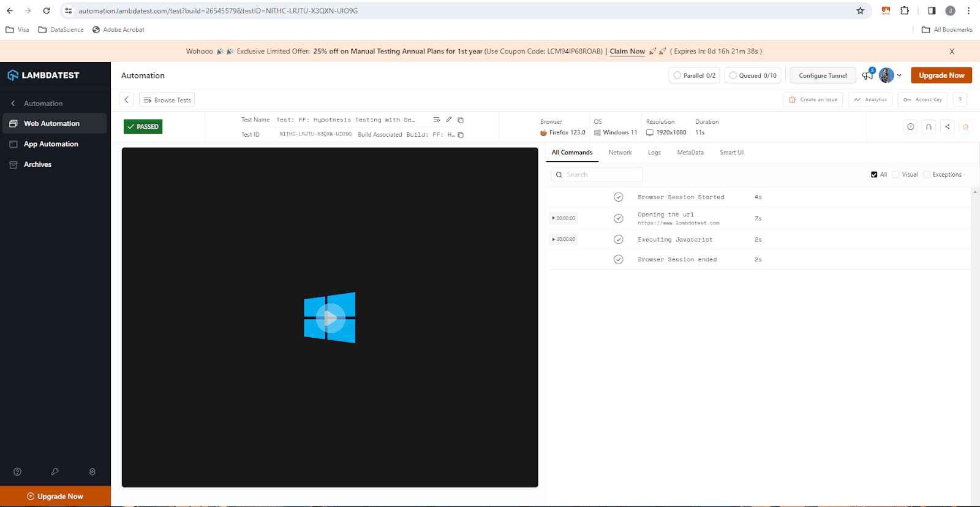Switch to the All Commands tab
This screenshot has height=507, width=980.
[572, 153]
